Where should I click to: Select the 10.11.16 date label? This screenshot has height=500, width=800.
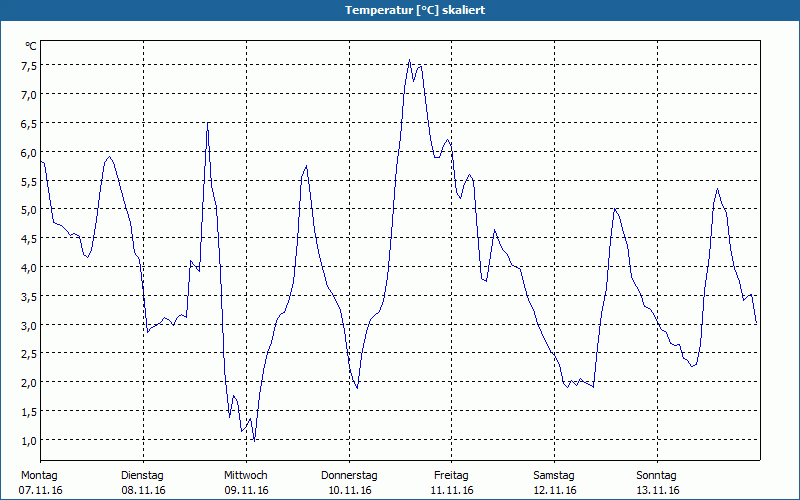point(349,490)
